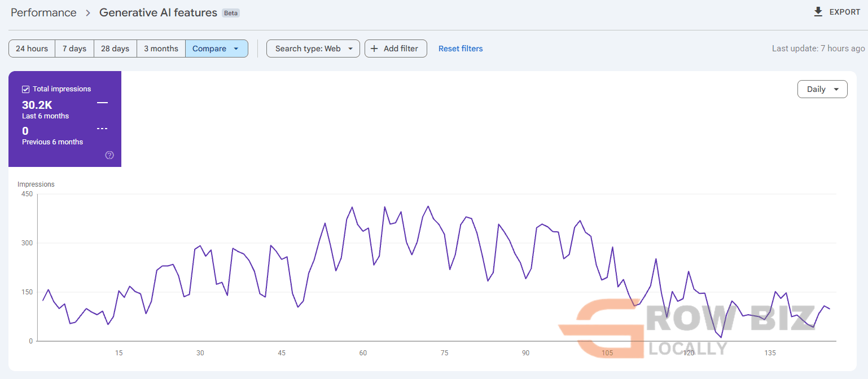The width and height of the screenshot is (868, 379).
Task: Click the Impressions y-axis label
Action: [36, 184]
